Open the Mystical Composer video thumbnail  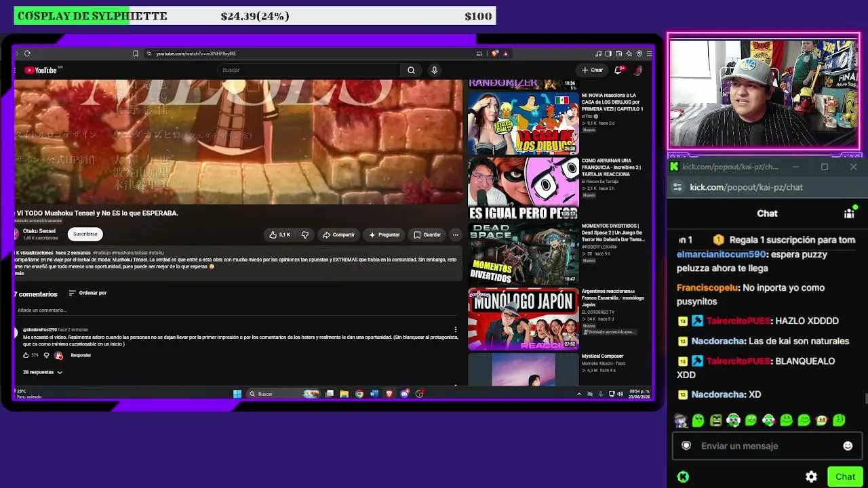(523, 369)
